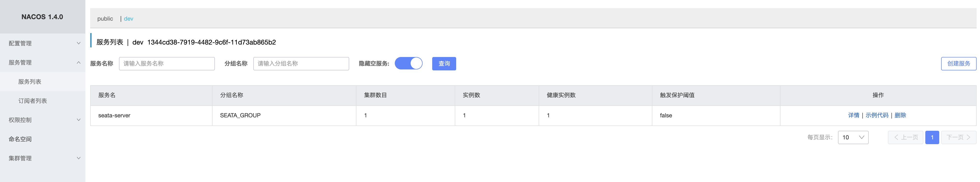Switch to the public namespace tab
Image resolution: width=980 pixels, height=182 pixels.
coord(105,19)
